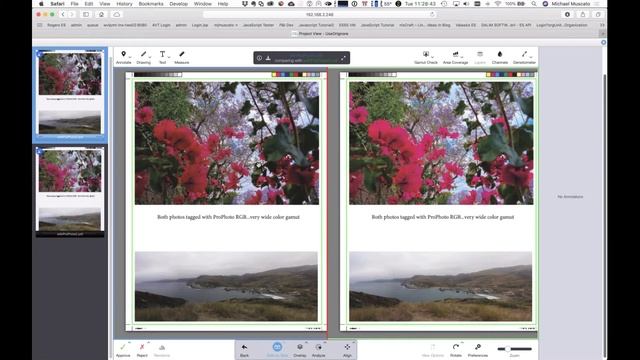Open the Bookmarks menu
This screenshot has height=360, width=640.
[x=151, y=4]
